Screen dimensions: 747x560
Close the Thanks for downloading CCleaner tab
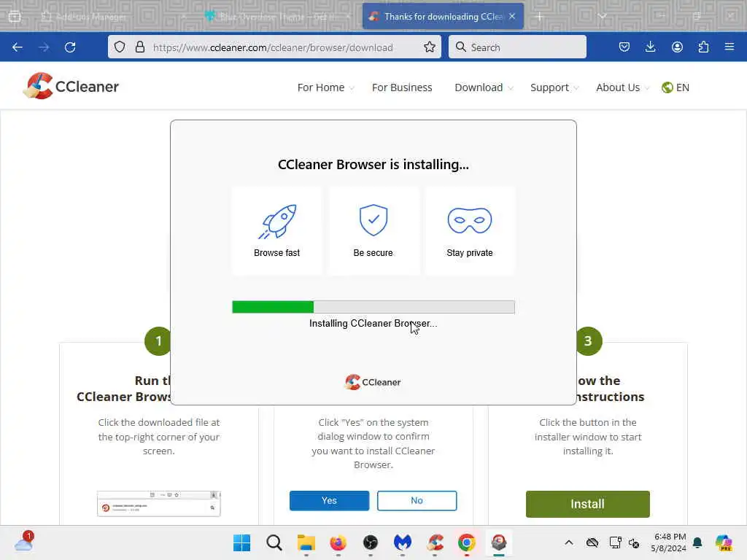[512, 16]
